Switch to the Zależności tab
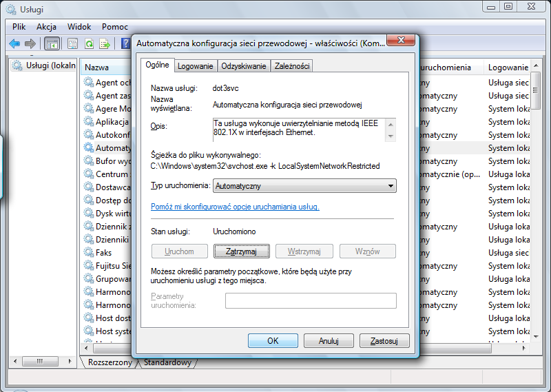The width and height of the screenshot is (551, 392). 292,66
